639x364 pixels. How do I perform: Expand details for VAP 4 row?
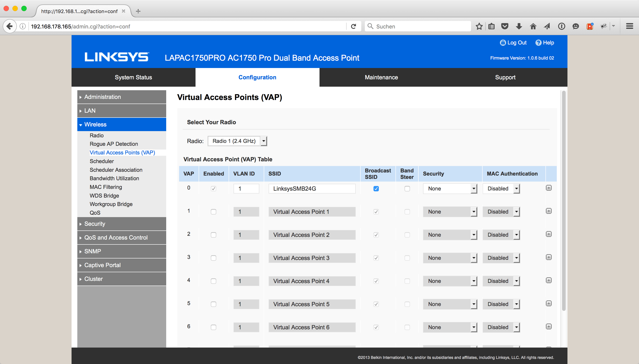[549, 280]
